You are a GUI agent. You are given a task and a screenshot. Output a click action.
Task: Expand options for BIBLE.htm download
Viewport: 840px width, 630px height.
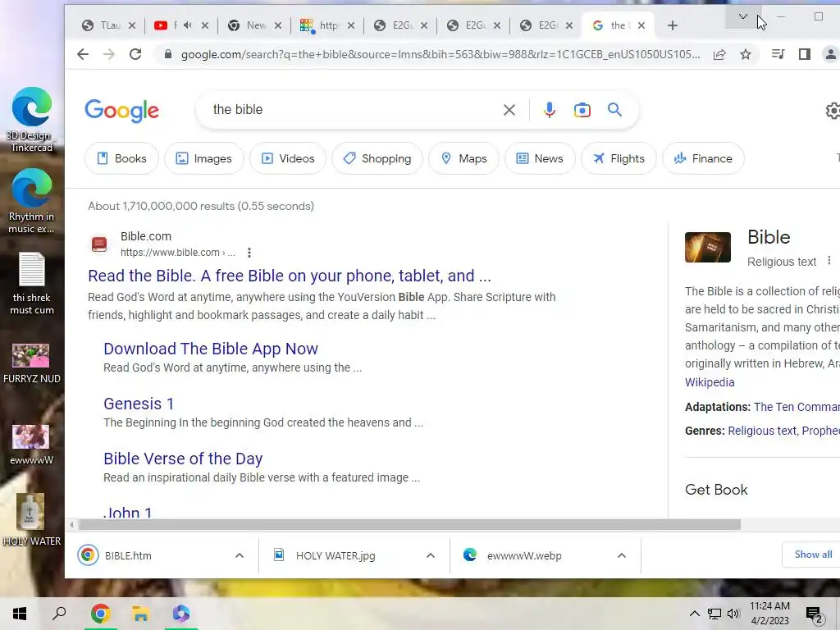click(240, 555)
